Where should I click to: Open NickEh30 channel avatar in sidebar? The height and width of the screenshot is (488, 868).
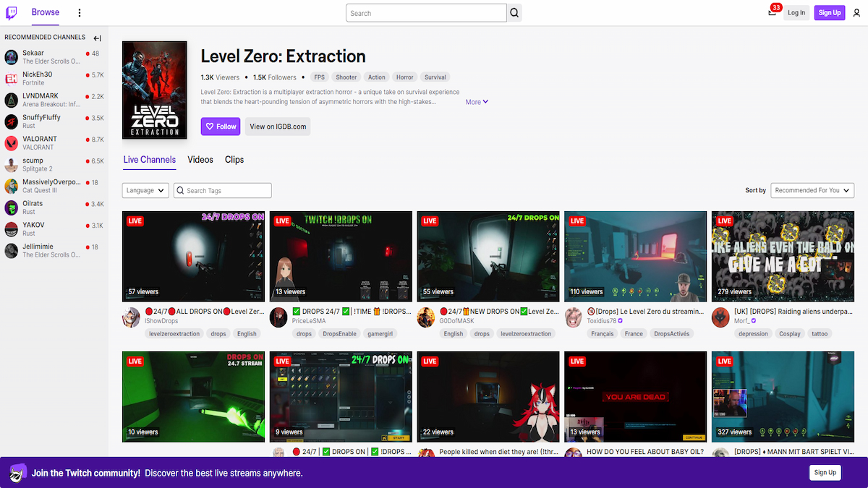(x=12, y=79)
